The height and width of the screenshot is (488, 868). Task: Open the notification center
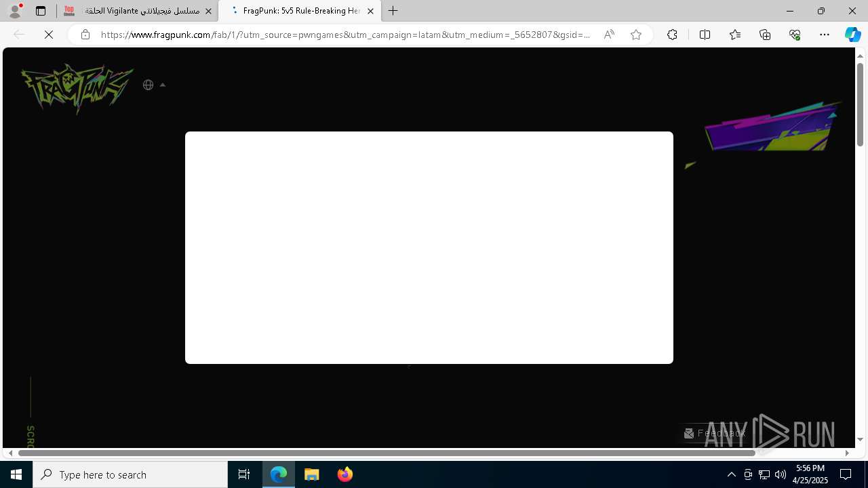[846, 474]
